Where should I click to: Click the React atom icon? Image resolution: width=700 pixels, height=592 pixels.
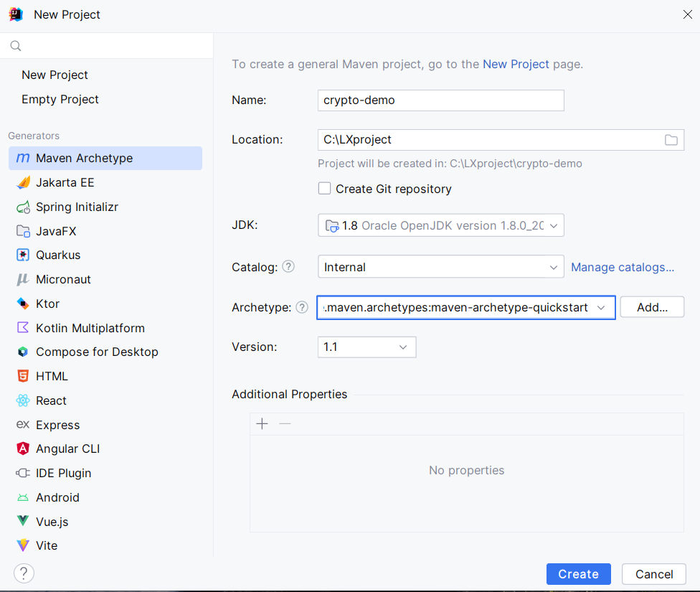point(23,400)
